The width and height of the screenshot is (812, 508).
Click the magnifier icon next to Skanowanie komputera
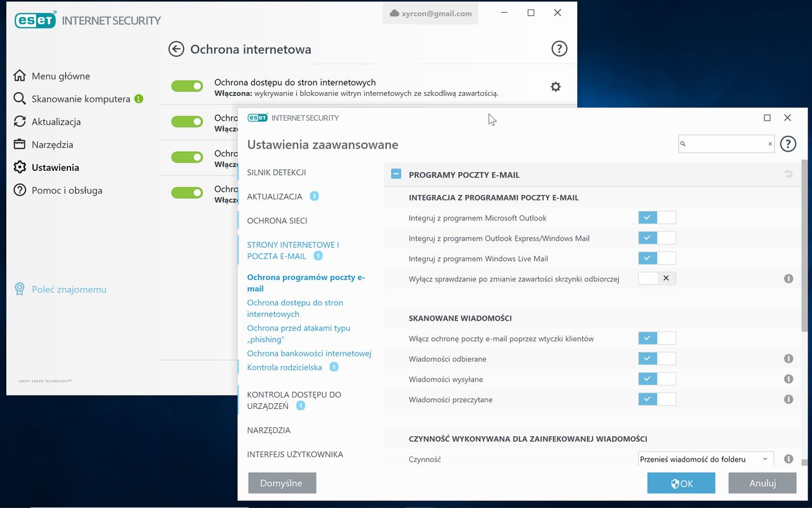coord(20,98)
